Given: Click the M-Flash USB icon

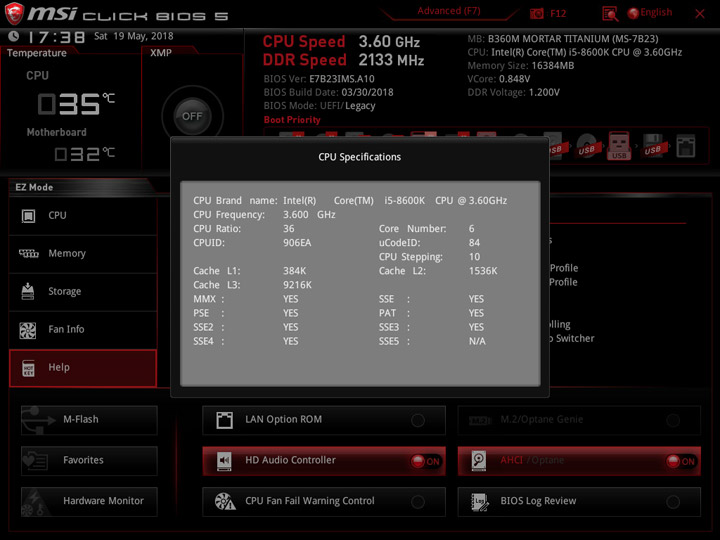Looking at the screenshot, I should click(38, 420).
